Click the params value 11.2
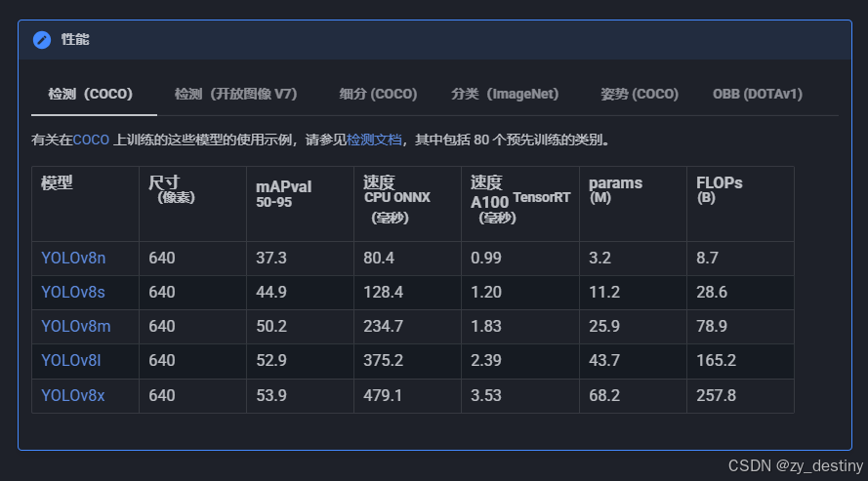Screen dimensions: 868x481 pyautogui.click(x=604, y=293)
